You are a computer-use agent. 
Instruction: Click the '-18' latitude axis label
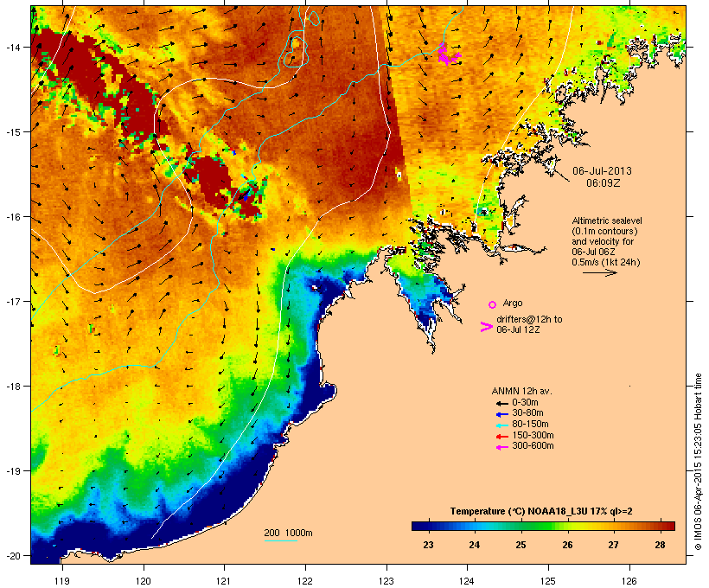[12, 387]
